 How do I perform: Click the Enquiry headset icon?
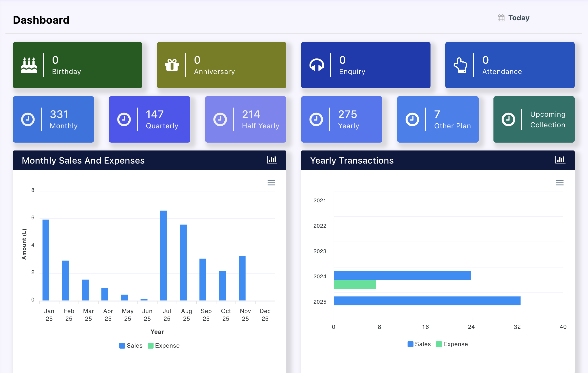316,65
